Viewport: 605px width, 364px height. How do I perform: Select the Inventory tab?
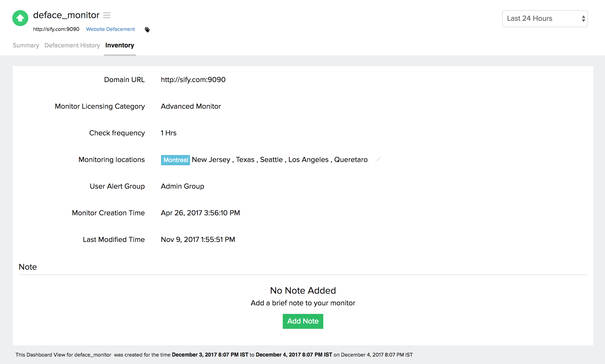(x=120, y=45)
